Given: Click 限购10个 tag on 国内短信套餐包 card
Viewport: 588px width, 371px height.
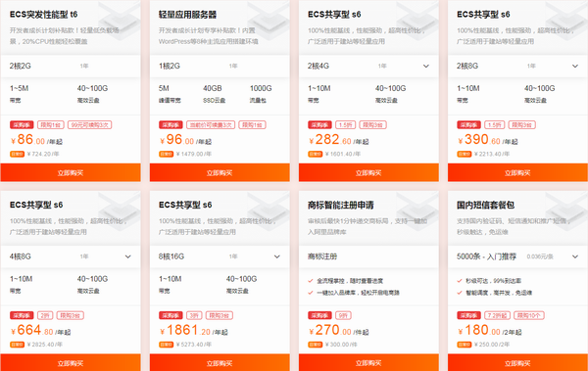Looking at the screenshot, I should [x=529, y=315].
